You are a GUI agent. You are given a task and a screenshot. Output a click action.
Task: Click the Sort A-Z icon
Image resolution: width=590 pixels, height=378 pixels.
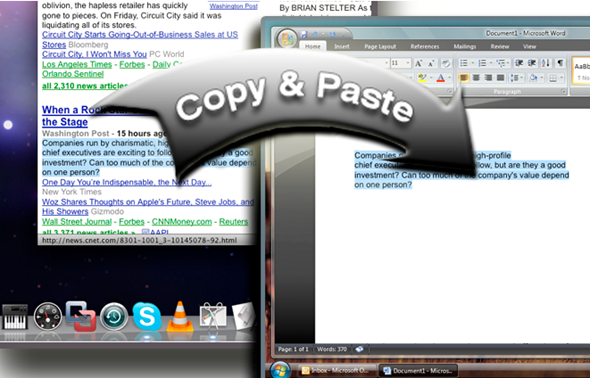[x=546, y=63]
